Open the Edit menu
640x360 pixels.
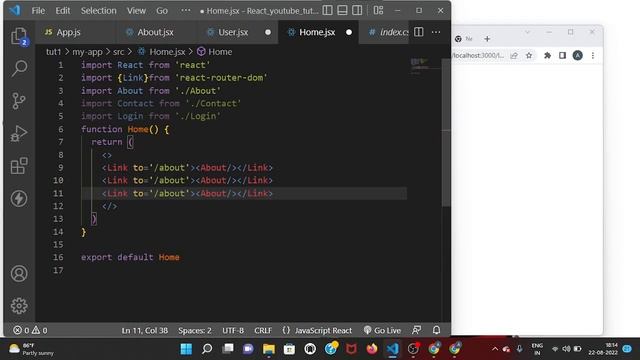(62, 11)
